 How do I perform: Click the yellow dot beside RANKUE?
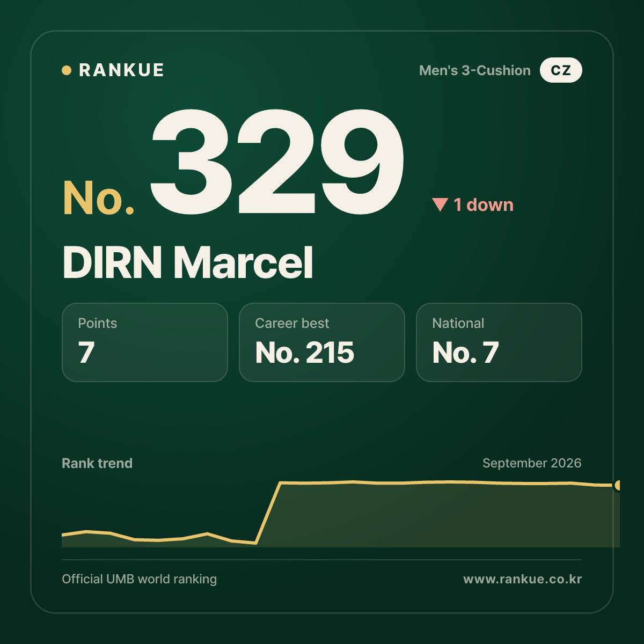pos(67,70)
